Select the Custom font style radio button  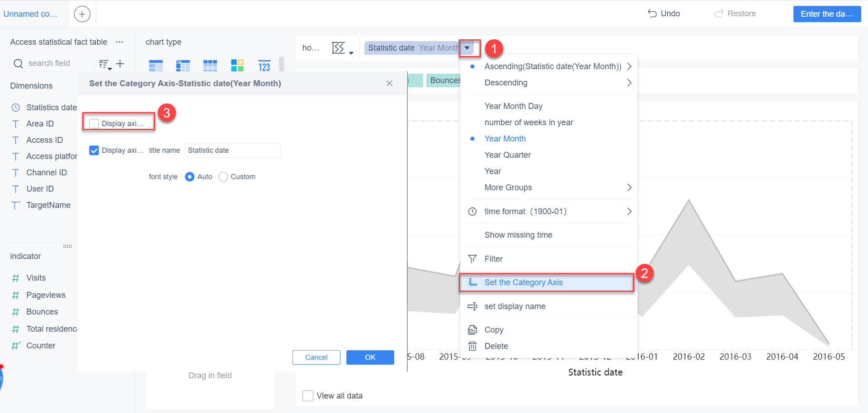pyautogui.click(x=223, y=177)
